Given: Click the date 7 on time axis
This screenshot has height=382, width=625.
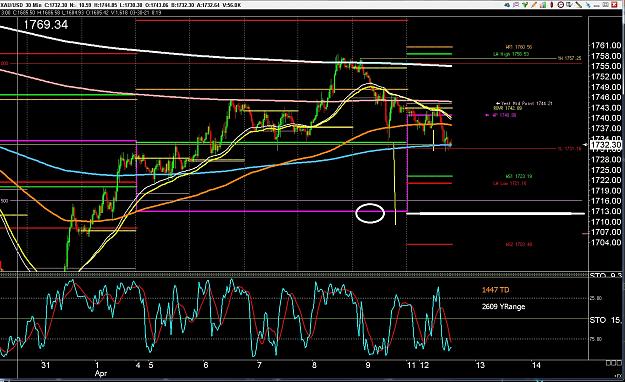Looking at the screenshot, I should coord(259,365).
